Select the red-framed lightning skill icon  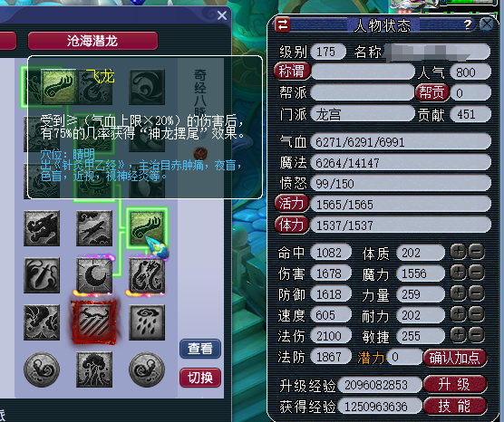tap(94, 322)
